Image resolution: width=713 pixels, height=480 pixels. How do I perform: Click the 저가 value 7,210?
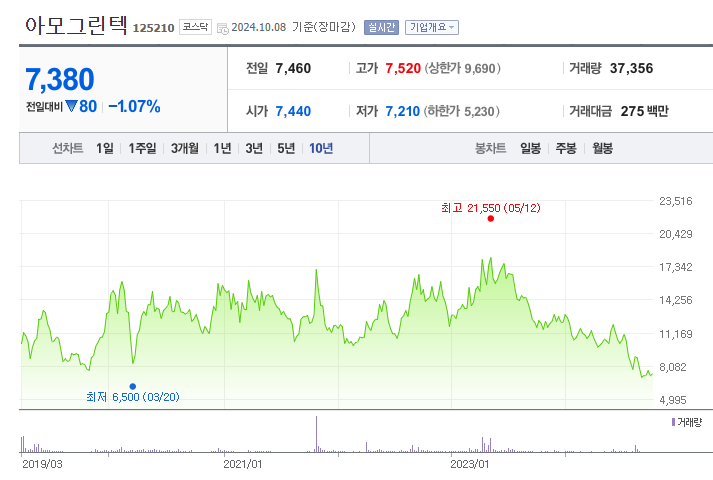click(402, 111)
